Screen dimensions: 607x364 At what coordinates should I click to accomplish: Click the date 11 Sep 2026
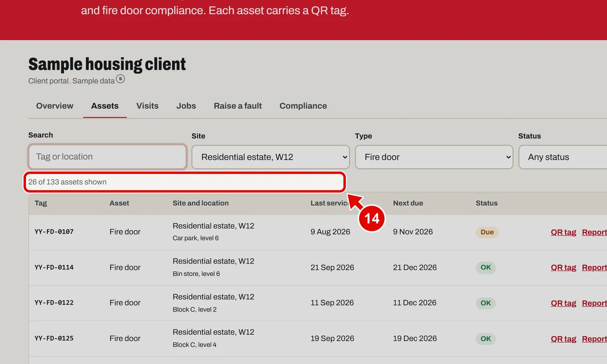click(332, 303)
